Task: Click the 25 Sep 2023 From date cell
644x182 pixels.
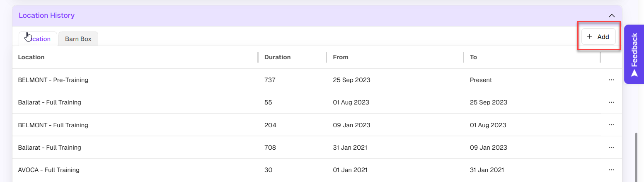Action: (351, 80)
